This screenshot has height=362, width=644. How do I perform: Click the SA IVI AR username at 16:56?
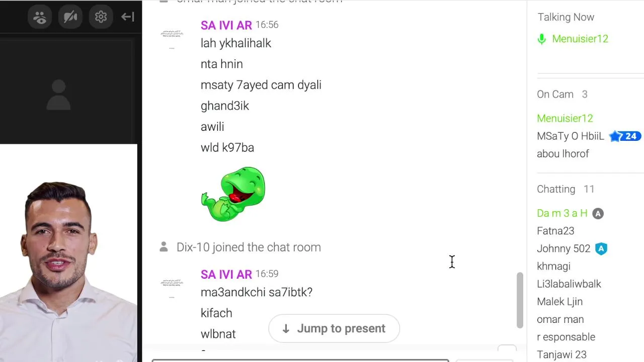coord(226,25)
